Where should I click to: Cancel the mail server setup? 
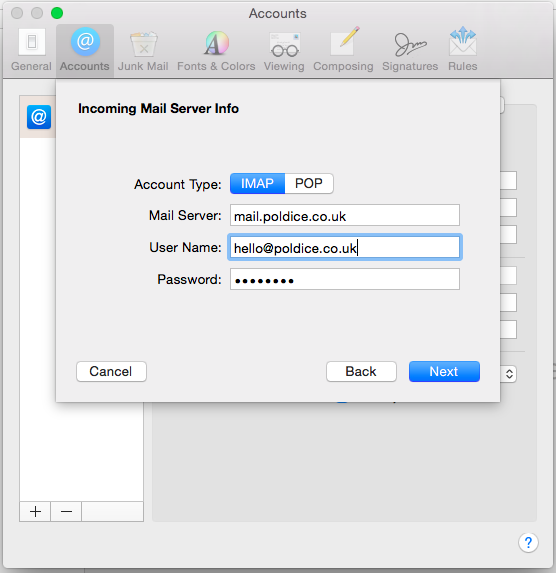[x=111, y=372]
